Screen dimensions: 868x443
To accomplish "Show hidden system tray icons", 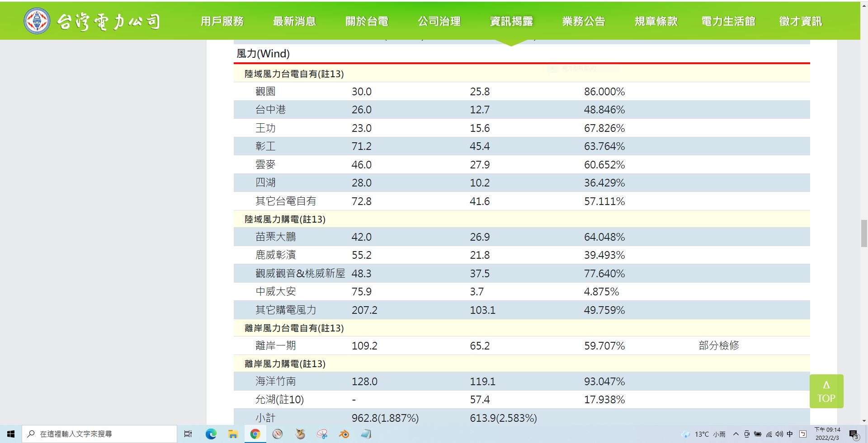I will [x=736, y=434].
